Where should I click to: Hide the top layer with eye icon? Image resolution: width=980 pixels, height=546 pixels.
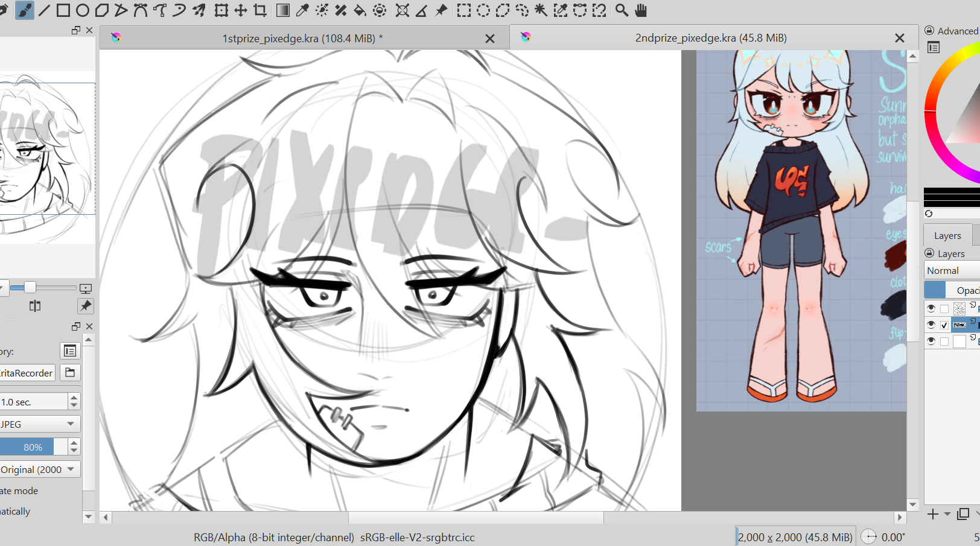click(931, 308)
